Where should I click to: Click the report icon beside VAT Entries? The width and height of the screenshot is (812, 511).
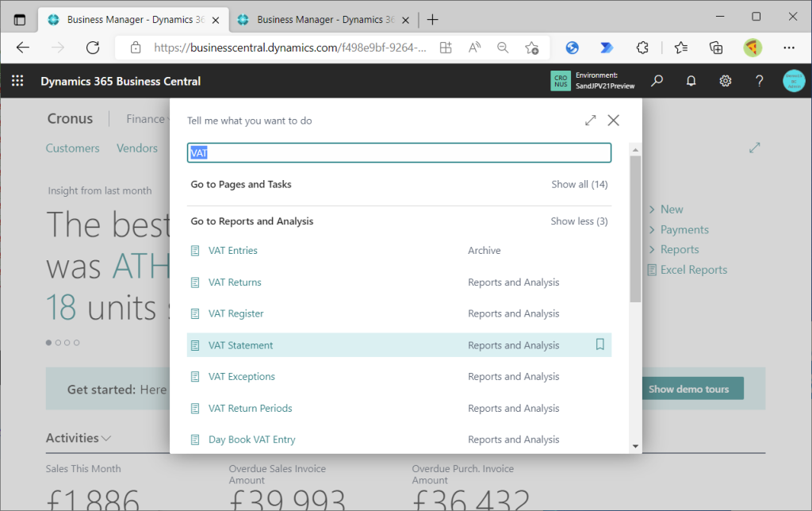point(195,251)
